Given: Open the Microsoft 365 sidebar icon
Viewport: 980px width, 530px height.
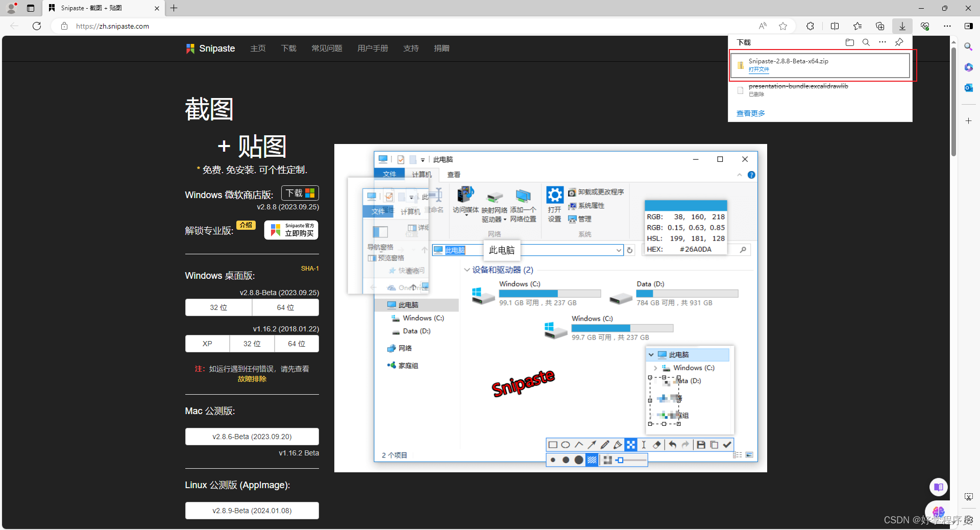Looking at the screenshot, I should click(968, 67).
